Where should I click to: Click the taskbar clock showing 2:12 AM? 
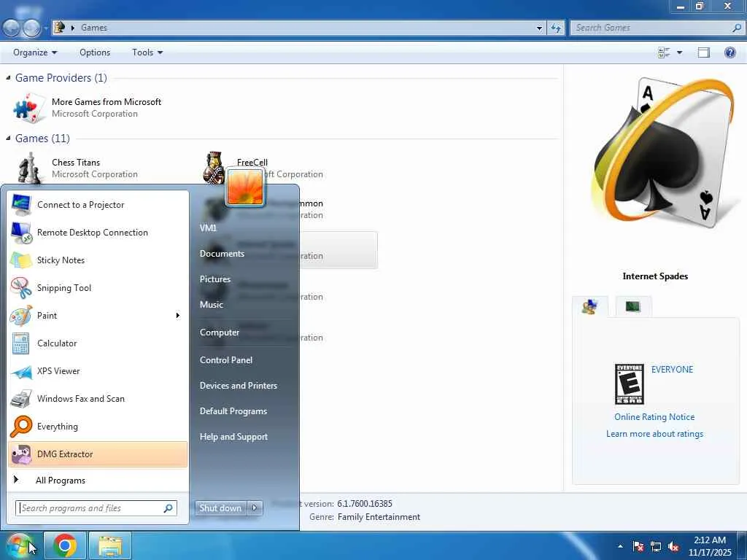(x=710, y=546)
